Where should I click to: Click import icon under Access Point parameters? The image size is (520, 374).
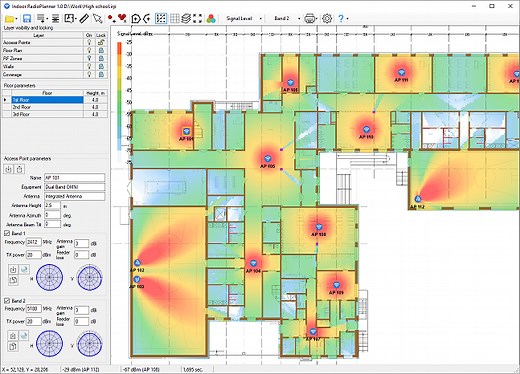(x=9, y=169)
